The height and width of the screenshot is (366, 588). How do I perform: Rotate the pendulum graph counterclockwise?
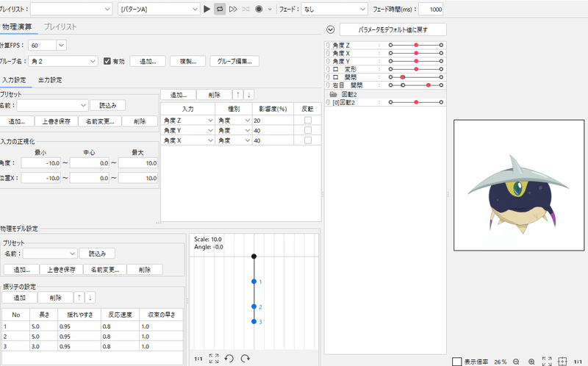[229, 359]
